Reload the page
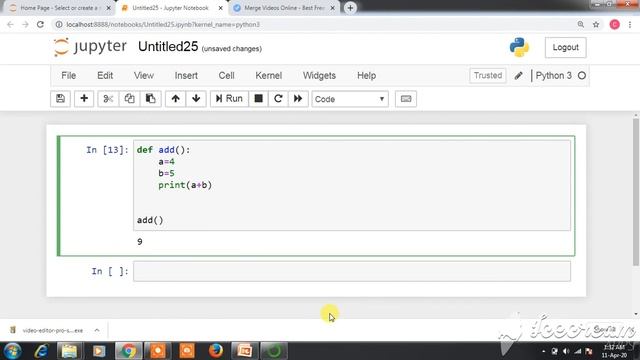The width and height of the screenshot is (640, 360). [40, 24]
